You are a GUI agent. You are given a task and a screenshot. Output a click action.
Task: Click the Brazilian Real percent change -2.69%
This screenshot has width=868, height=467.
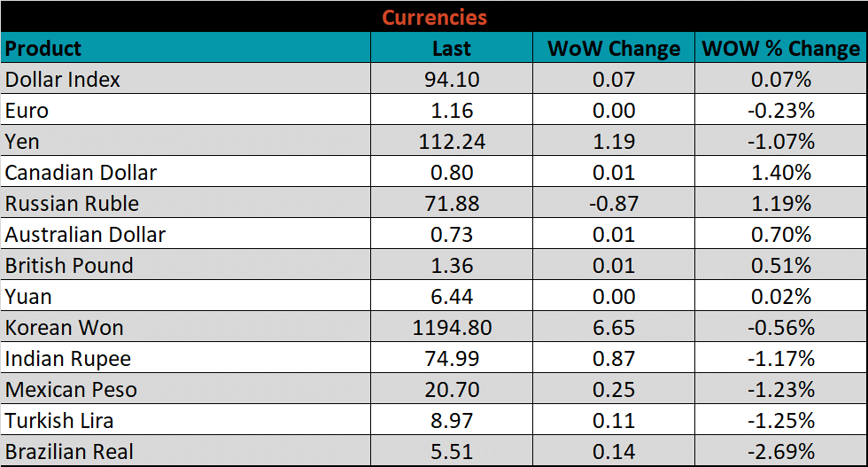780,451
